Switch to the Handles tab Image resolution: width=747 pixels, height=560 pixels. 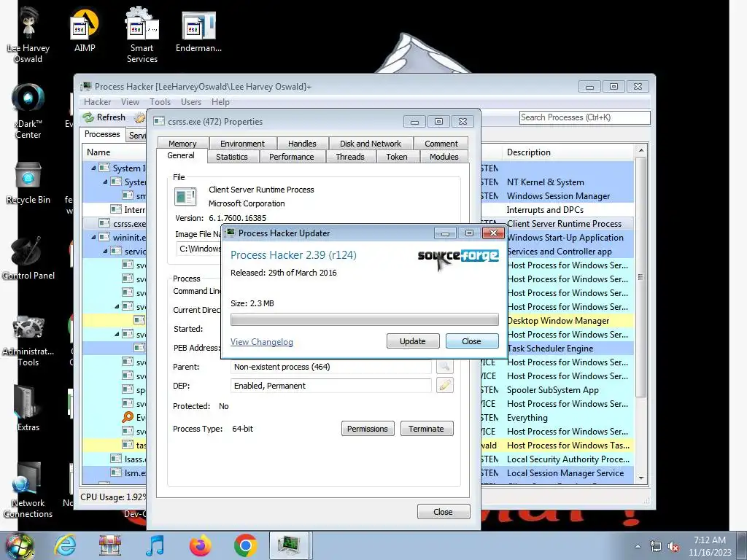click(x=302, y=144)
